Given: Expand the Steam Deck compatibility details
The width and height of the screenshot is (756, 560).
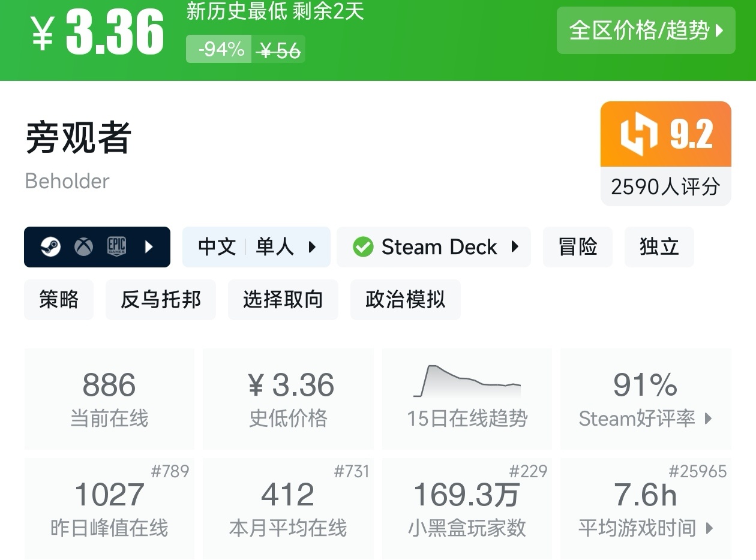Looking at the screenshot, I should 515,246.
